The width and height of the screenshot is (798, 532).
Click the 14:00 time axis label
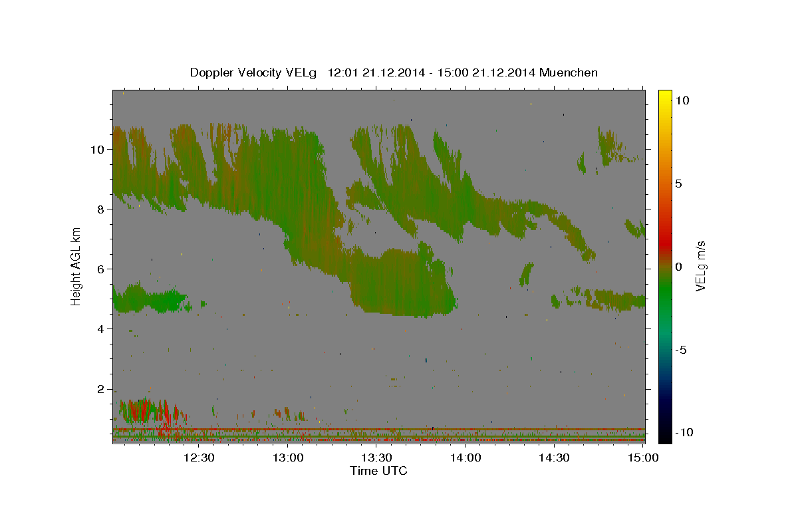[465, 458]
